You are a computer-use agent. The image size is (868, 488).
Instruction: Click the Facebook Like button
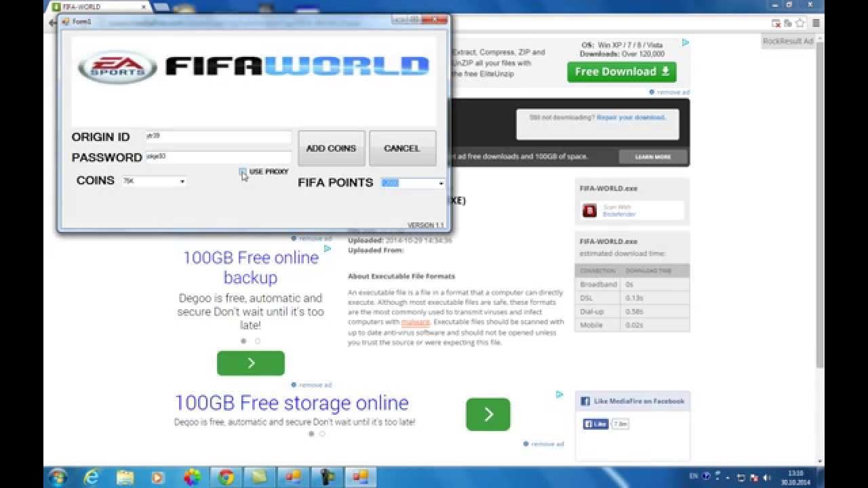[596, 424]
